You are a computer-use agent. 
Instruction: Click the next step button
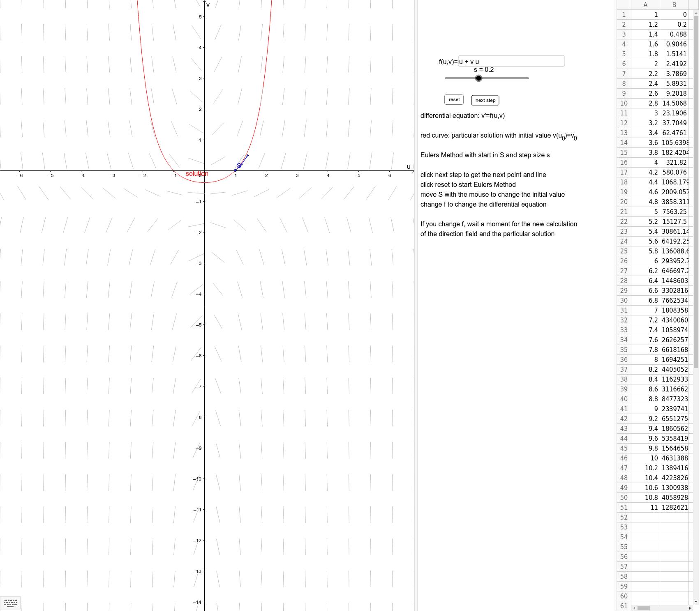[x=485, y=100]
